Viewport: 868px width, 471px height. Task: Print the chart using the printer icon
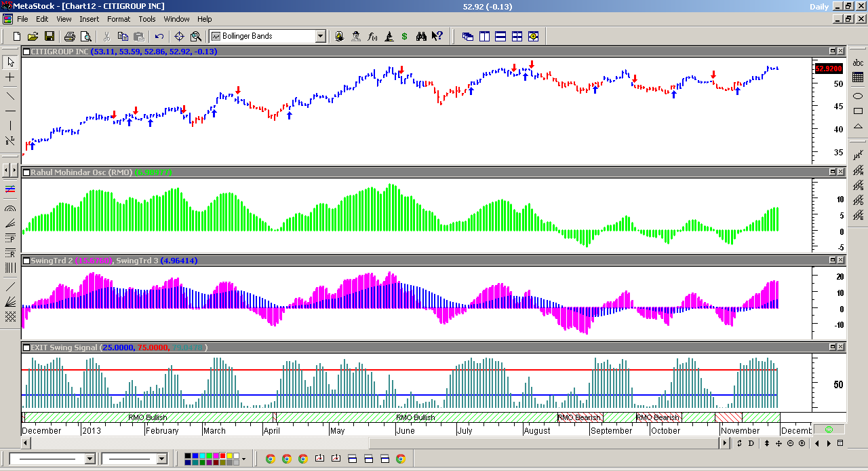click(x=70, y=36)
